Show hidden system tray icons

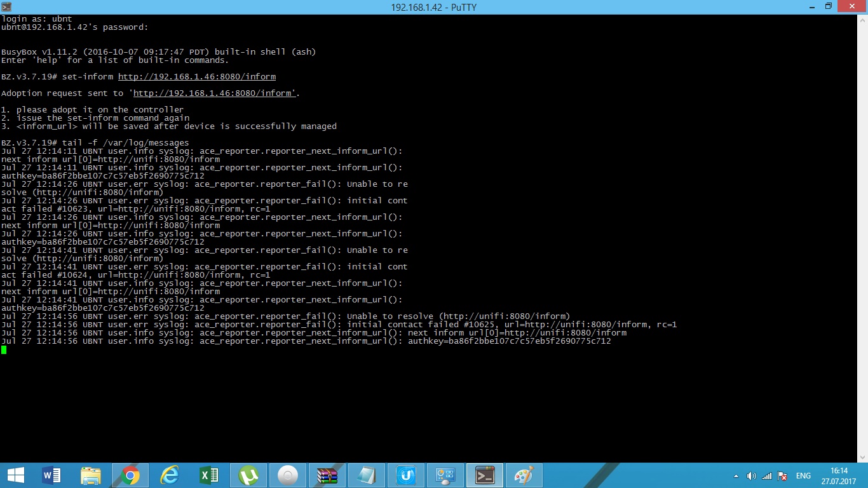pos(736,476)
